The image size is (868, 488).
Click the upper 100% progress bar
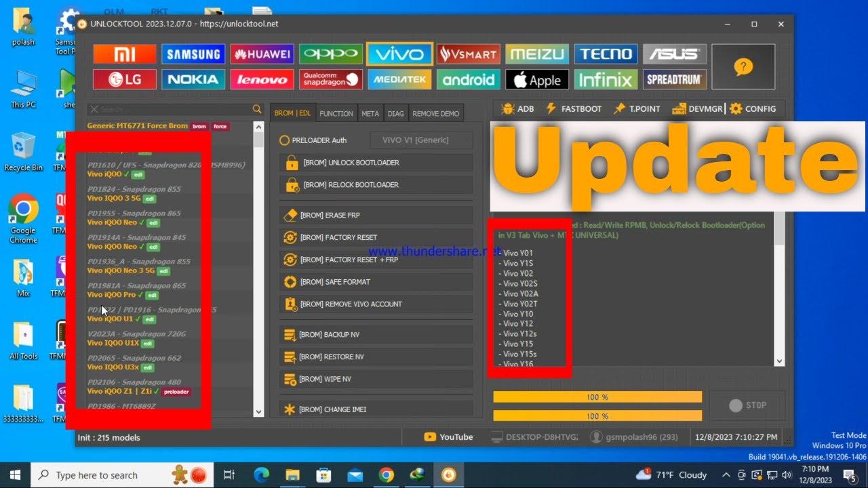(597, 397)
